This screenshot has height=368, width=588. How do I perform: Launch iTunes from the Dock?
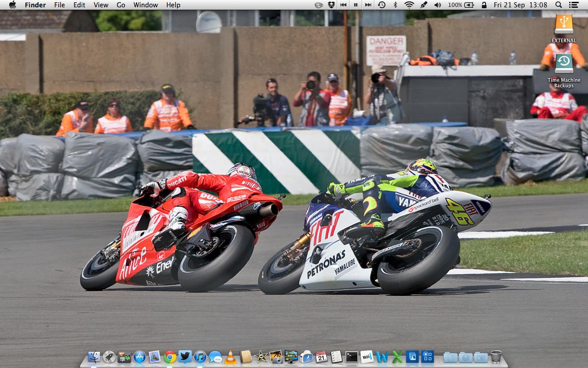click(x=200, y=356)
